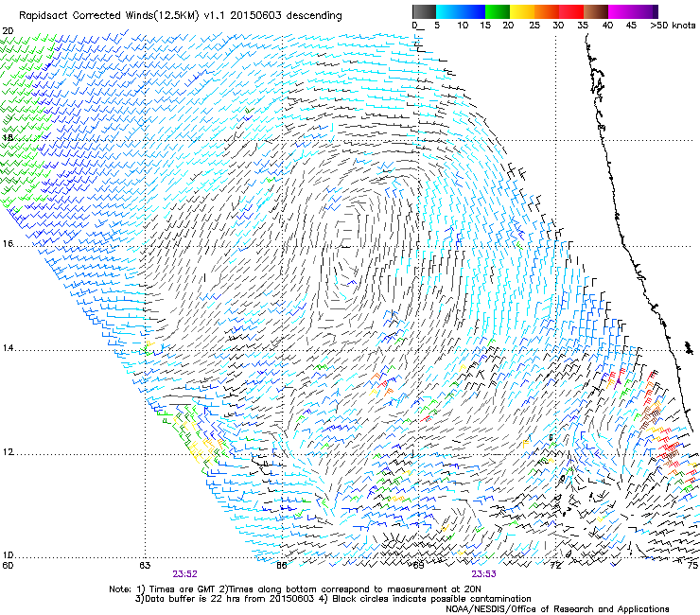Image resolution: width=700 pixels, height=615 pixels.
Task: Click the 'Data buffer is 22 hrs' footnote line
Action: [333, 599]
